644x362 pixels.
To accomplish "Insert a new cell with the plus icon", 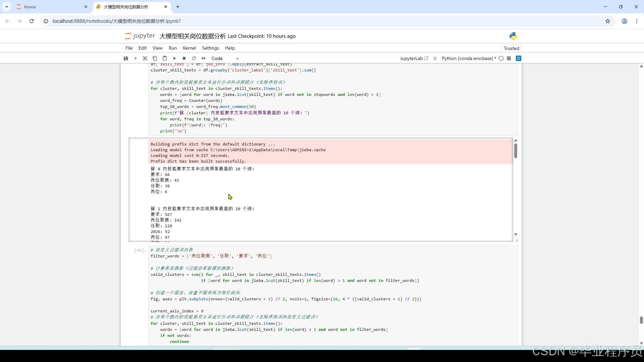I will [x=136, y=58].
